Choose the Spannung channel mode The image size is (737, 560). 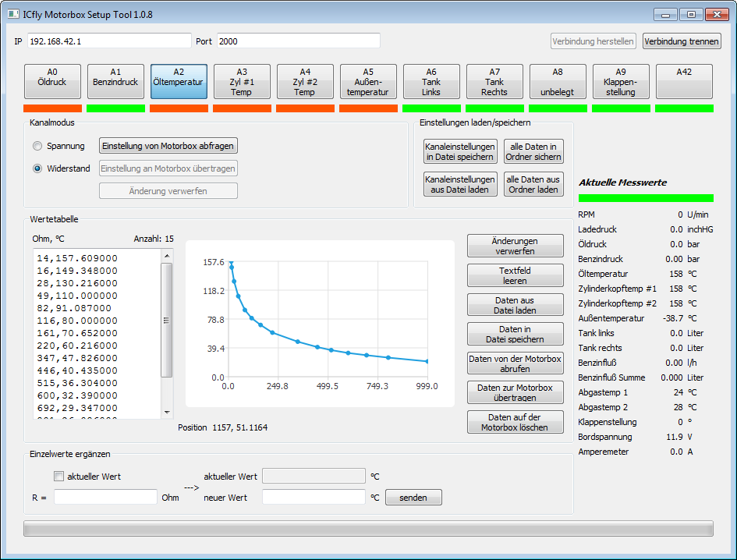[x=37, y=146]
